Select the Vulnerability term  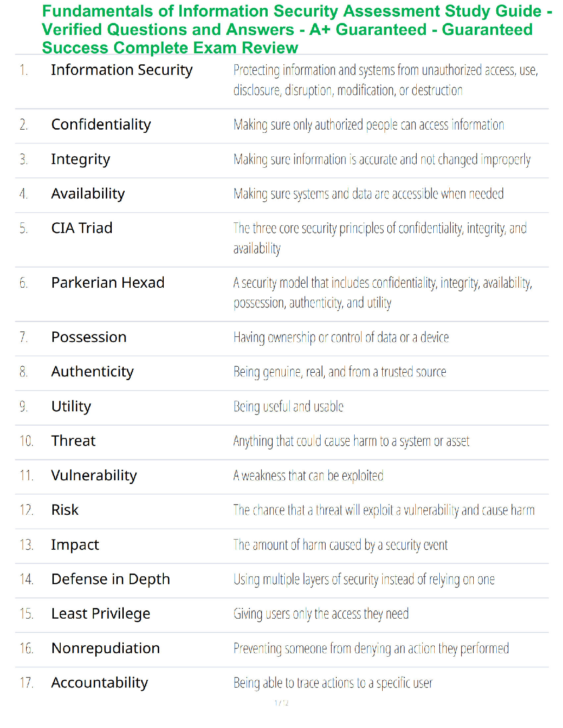[x=94, y=476]
